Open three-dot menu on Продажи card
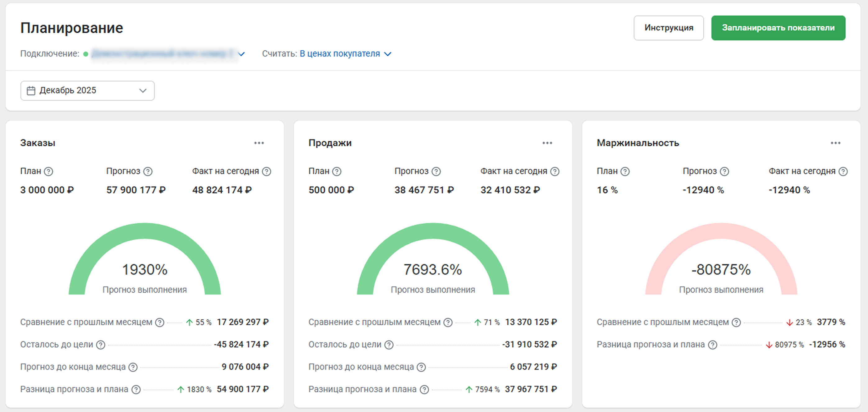 [x=547, y=143]
